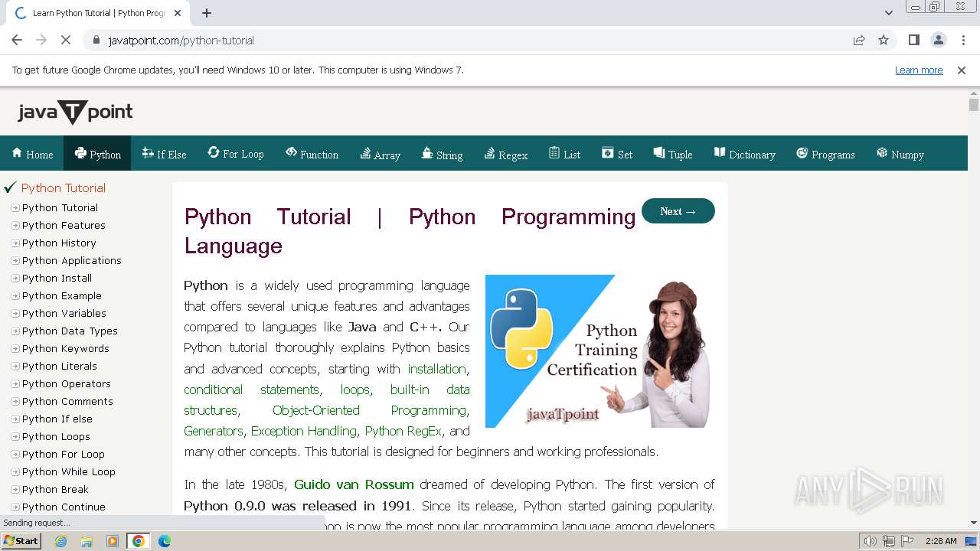Click the page vertical scrollbar thumb

tap(974, 105)
